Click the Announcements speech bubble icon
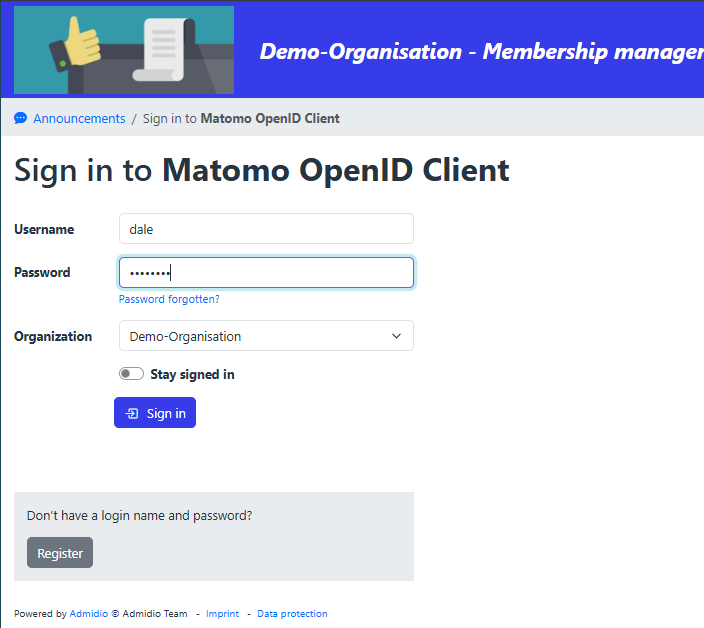The height and width of the screenshot is (628, 704). coord(21,118)
